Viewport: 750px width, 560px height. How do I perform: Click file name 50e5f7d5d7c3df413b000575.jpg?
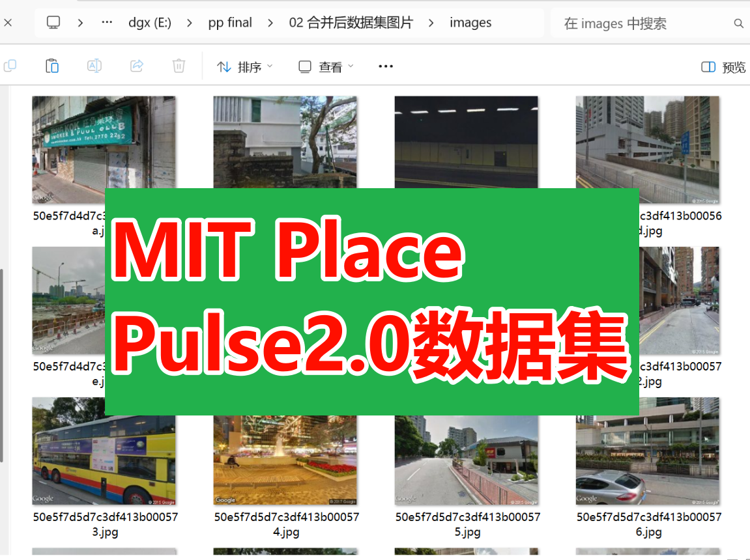pos(467,524)
